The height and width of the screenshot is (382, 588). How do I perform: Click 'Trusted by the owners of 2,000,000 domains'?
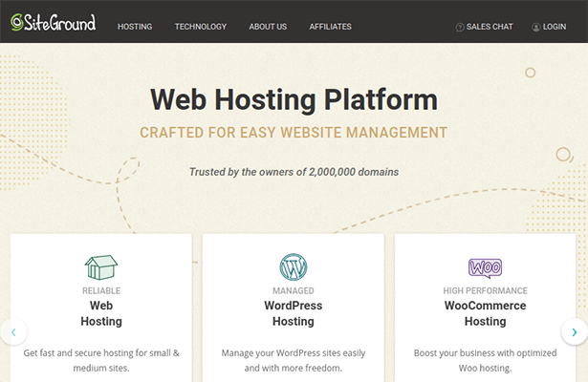coord(294,172)
